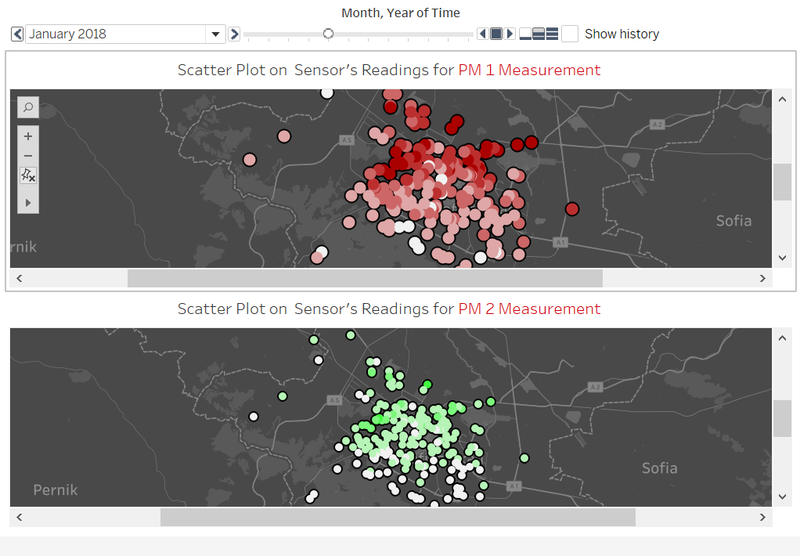This screenshot has width=800, height=556.
Task: Go to previous month with left arrow
Action: tap(17, 34)
